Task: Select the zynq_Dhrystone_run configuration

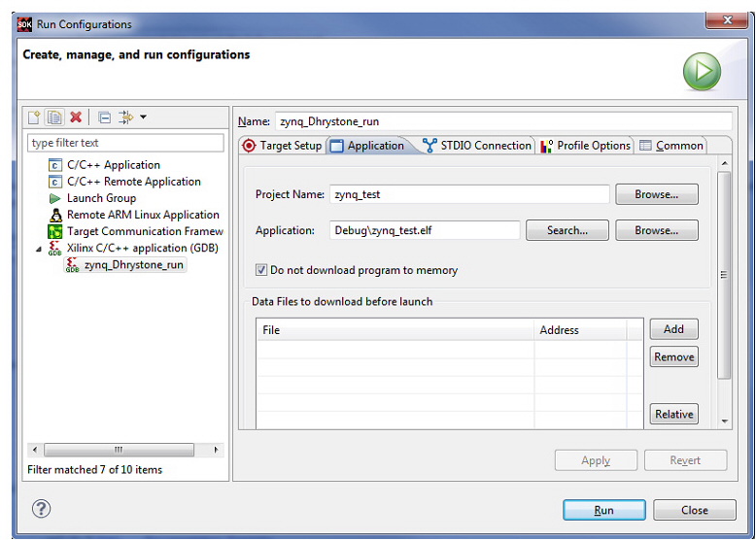Action: (125, 264)
